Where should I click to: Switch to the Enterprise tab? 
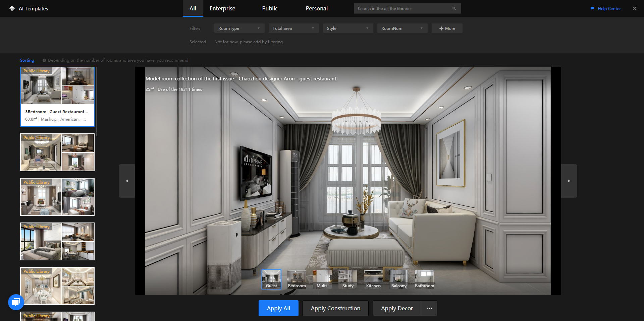pyautogui.click(x=222, y=8)
